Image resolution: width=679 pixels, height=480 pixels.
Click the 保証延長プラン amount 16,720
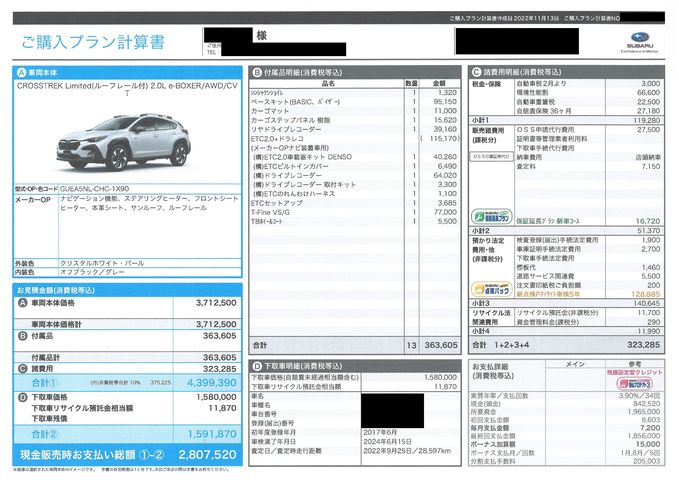point(648,221)
